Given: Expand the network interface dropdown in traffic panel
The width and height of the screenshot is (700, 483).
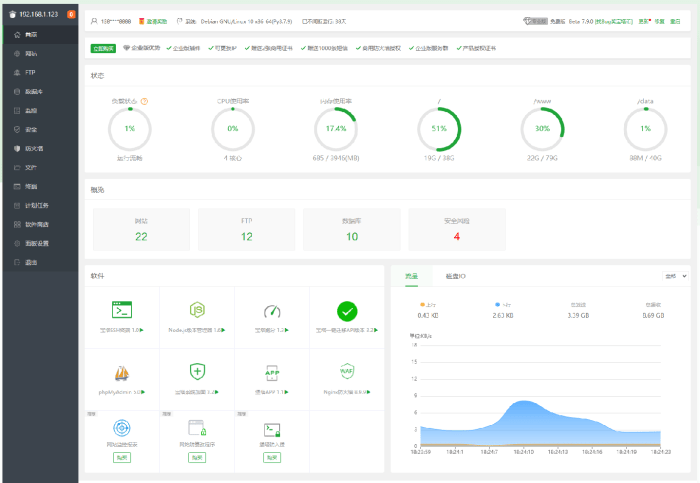Looking at the screenshot, I should click(676, 275).
